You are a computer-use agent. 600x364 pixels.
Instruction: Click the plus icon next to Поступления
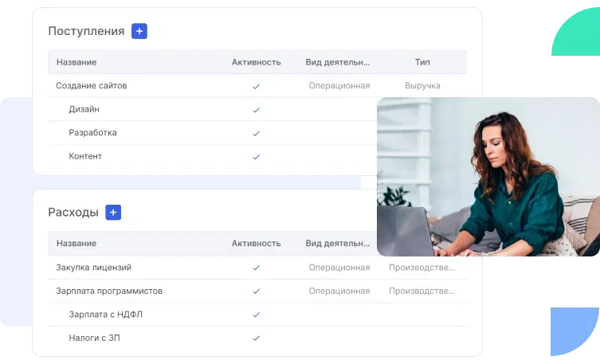[x=139, y=31]
